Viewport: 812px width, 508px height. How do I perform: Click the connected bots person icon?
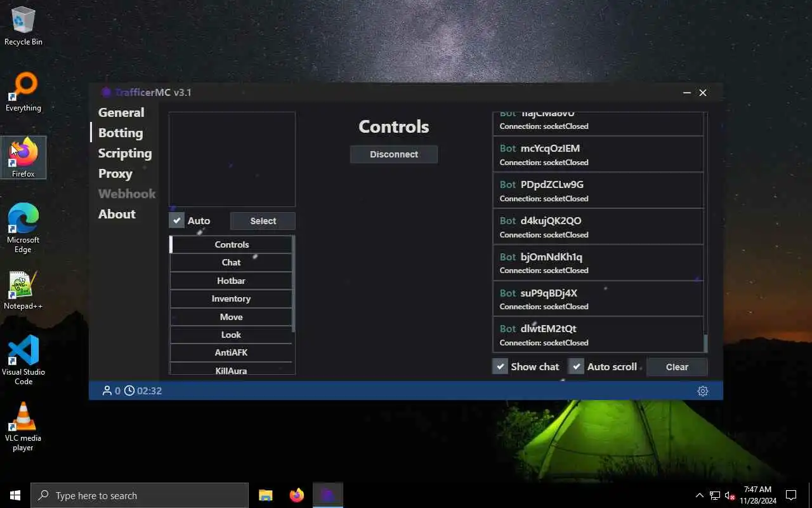click(x=107, y=391)
